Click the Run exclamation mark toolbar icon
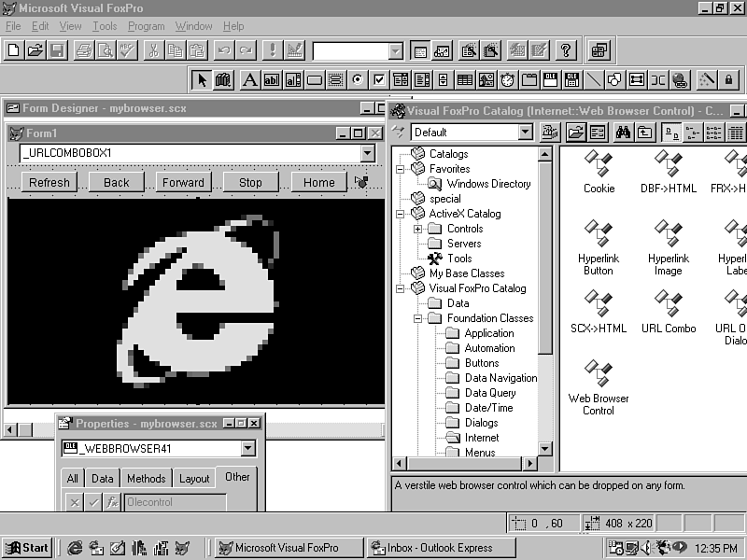Screen dimensions: 747x560 pos(272,50)
